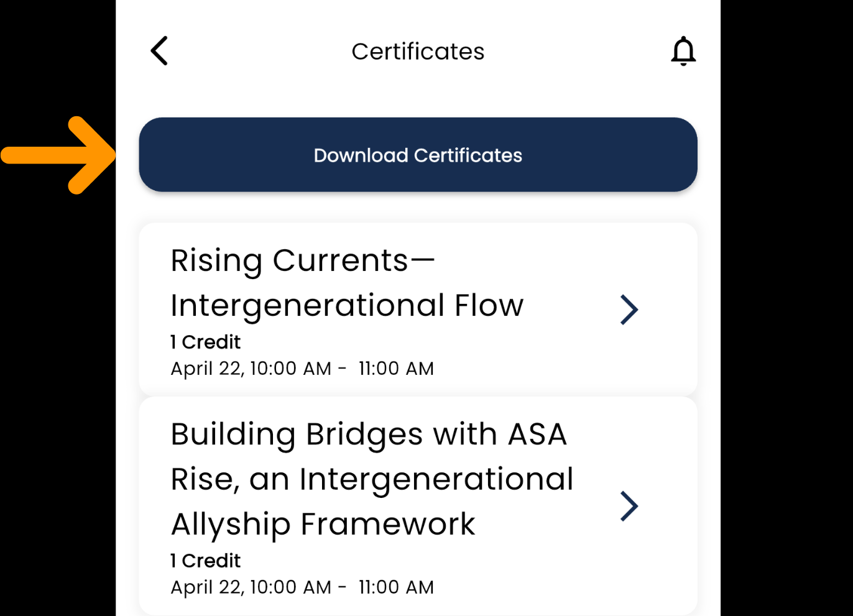Click 11:00 AM end time on second card
This screenshot has width=853, height=616.
coord(396,587)
